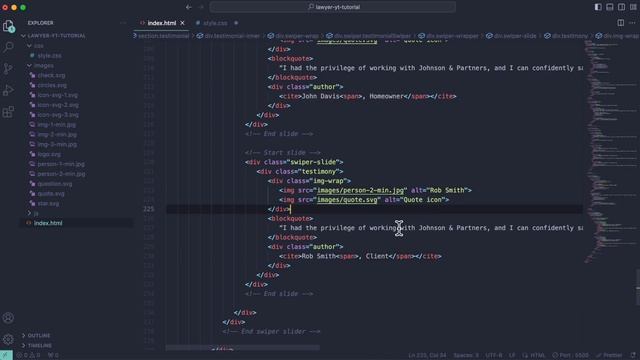
Task: Click the vertical editor scrollbar thumb
Action: tap(638, 287)
